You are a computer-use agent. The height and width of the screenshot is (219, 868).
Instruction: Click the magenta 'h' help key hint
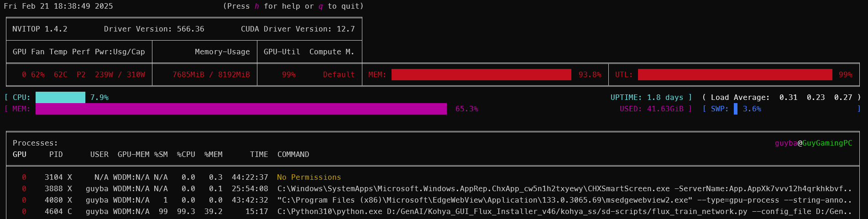click(x=257, y=6)
